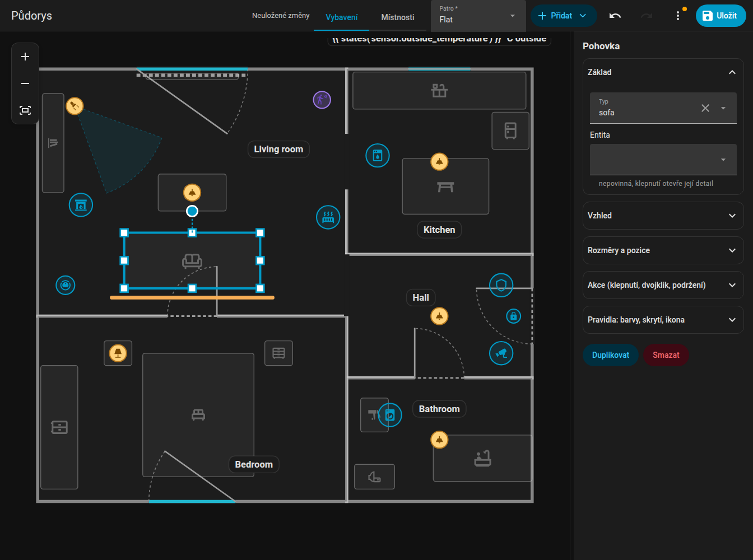Viewport: 753px width, 560px height.
Task: Select the toilet icon in bathroom
Action: coord(375,477)
